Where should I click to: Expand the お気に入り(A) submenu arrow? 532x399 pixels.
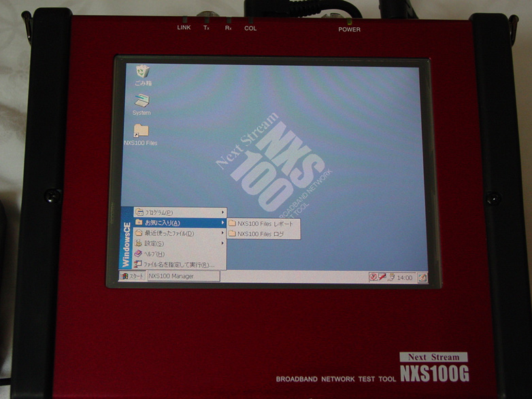222,223
